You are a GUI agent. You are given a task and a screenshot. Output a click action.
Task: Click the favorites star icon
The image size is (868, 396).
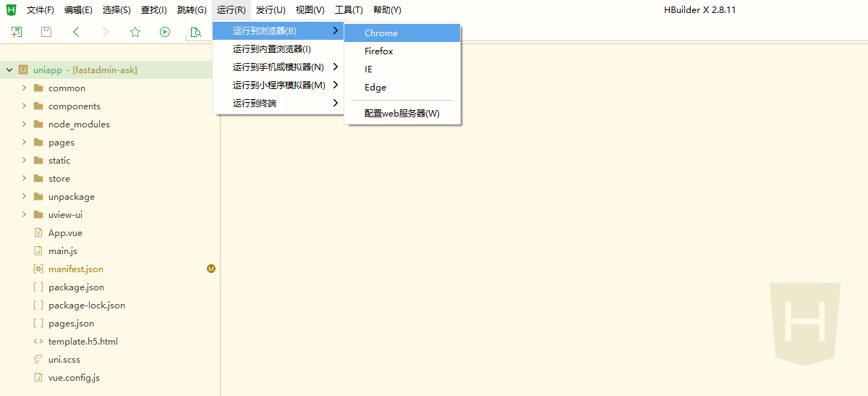pyautogui.click(x=135, y=32)
